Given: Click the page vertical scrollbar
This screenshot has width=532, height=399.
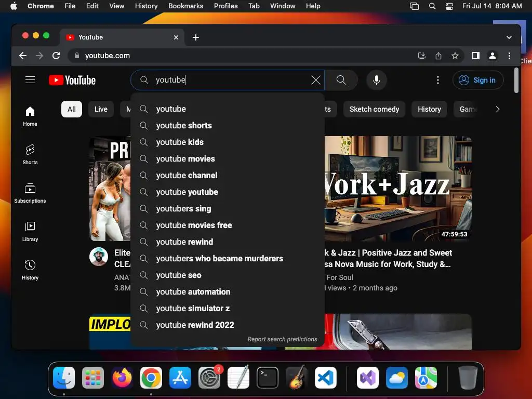Looking at the screenshot, I should 516,81.
